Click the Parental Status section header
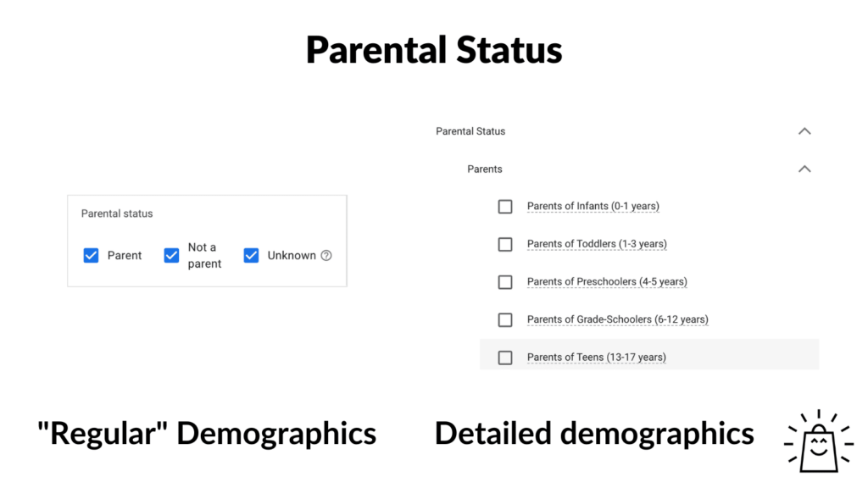The image size is (868, 488). coord(470,130)
